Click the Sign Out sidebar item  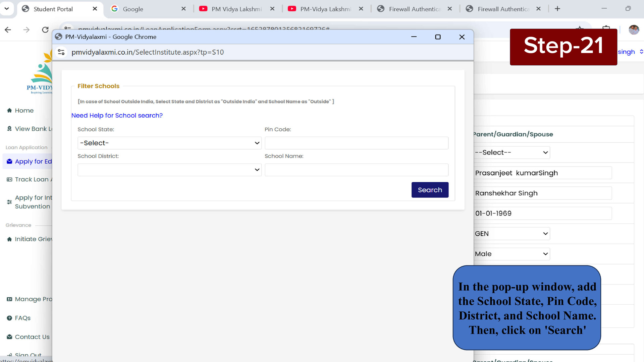[28, 355]
